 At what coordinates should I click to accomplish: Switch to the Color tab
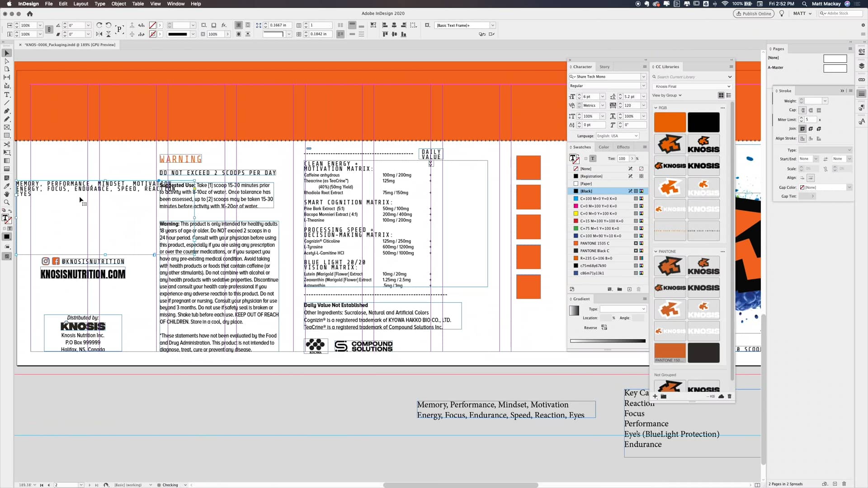(604, 147)
